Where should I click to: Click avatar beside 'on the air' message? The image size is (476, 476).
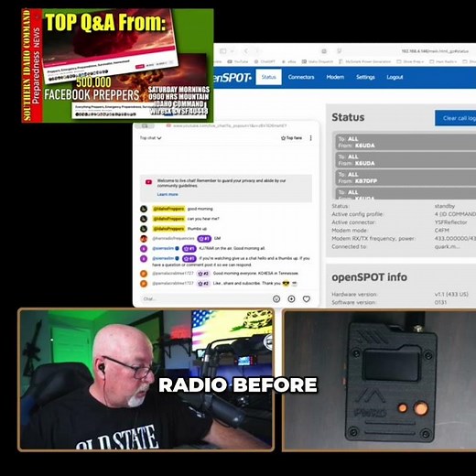tap(144, 248)
